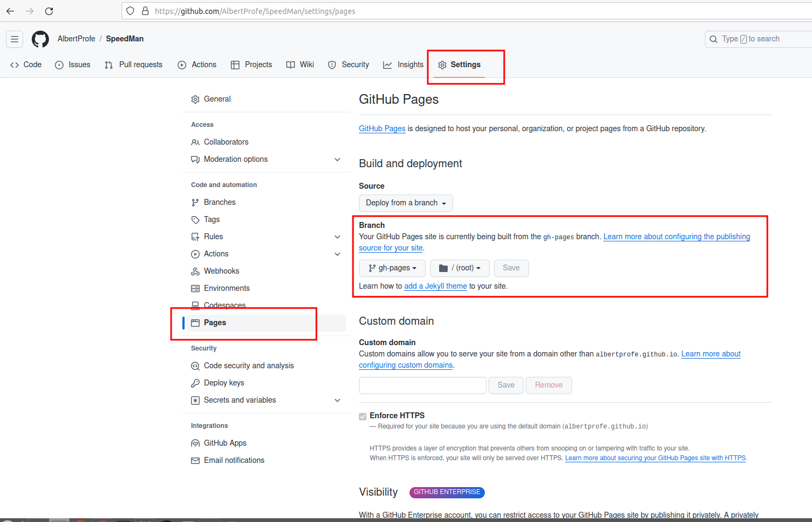Open the Deploy from a branch dropdown
The height and width of the screenshot is (522, 812).
[x=406, y=203]
